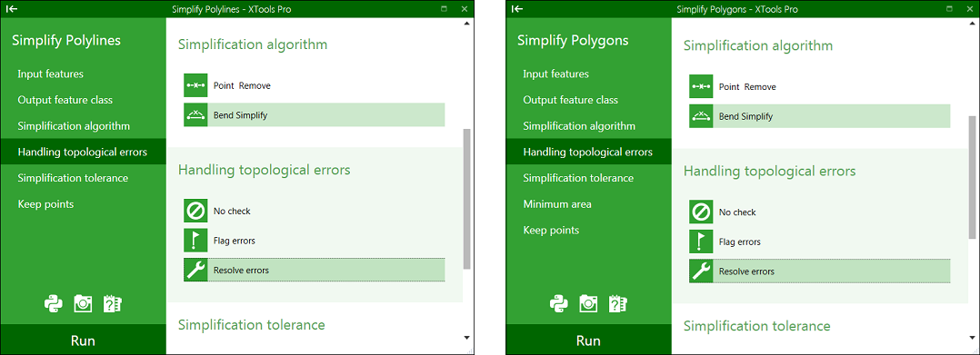The height and width of the screenshot is (355, 980).
Task: Click the Bend Simplify icon in Simplify Polygons
Action: (701, 116)
